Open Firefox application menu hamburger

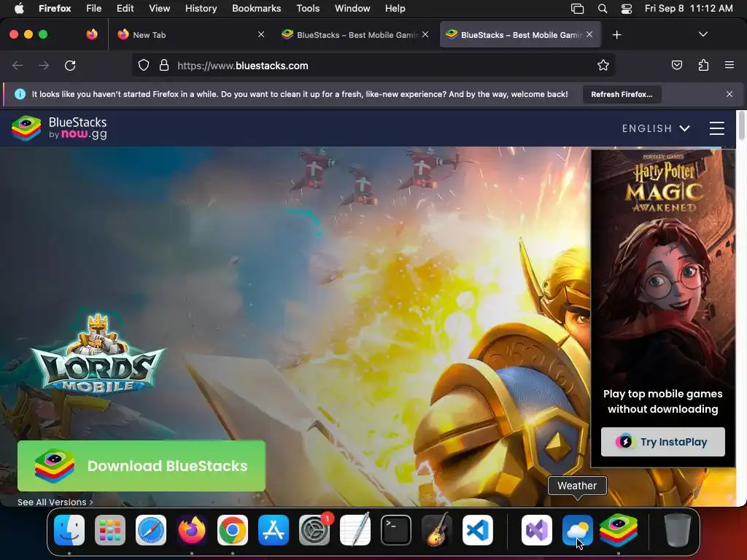tap(729, 65)
